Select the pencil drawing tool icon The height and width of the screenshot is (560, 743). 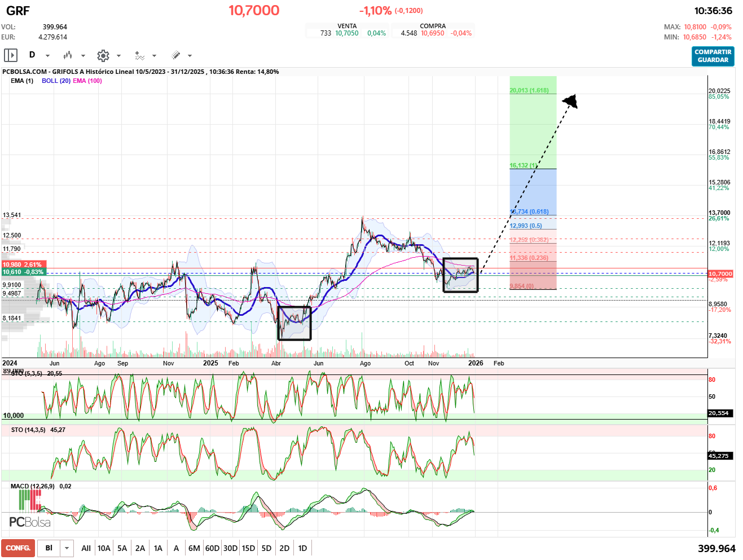click(x=175, y=55)
